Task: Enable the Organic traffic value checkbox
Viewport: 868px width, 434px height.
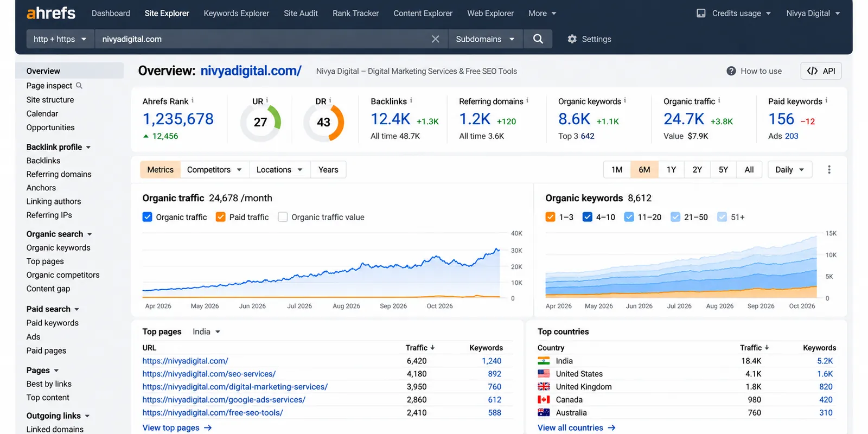Action: [283, 217]
